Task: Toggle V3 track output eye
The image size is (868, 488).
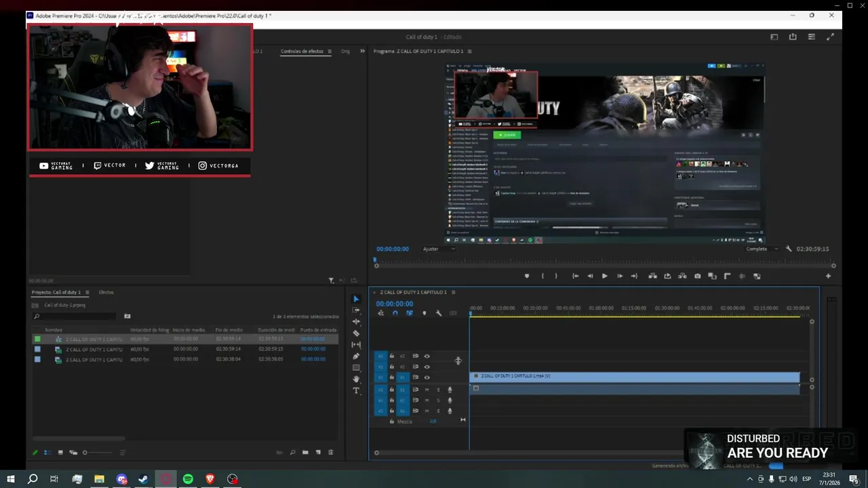Action: click(427, 356)
